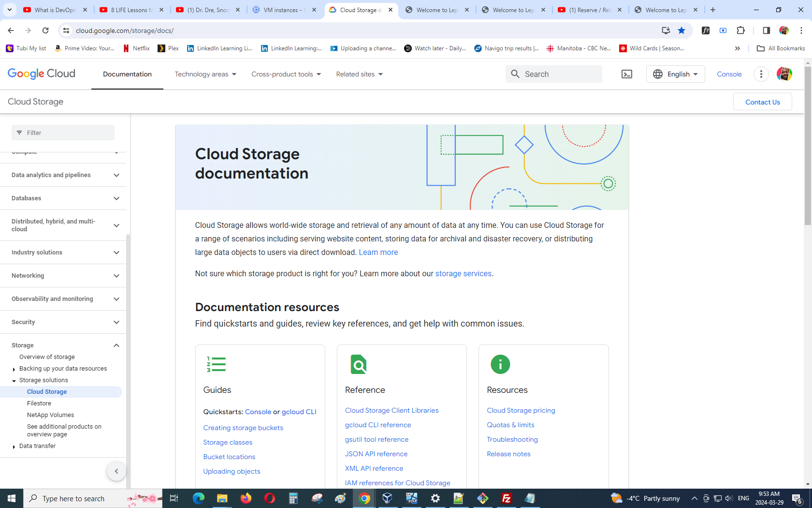Screen dimensions: 812x508
Task: Click the page vertical scrollbar
Action: [x=808, y=145]
